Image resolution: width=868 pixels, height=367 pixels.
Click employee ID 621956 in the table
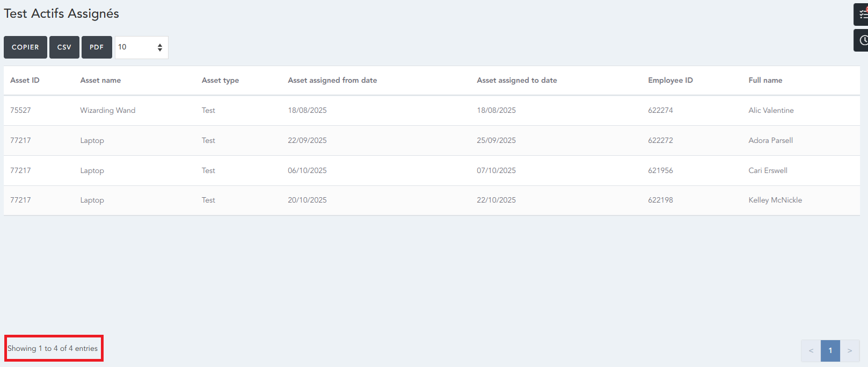click(660, 170)
